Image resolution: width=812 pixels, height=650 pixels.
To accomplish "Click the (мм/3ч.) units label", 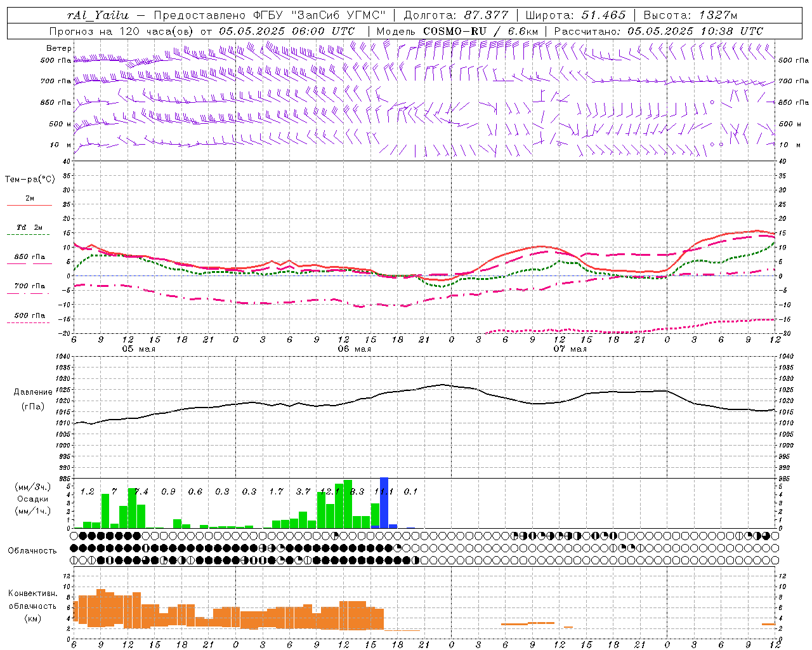I will [32, 487].
